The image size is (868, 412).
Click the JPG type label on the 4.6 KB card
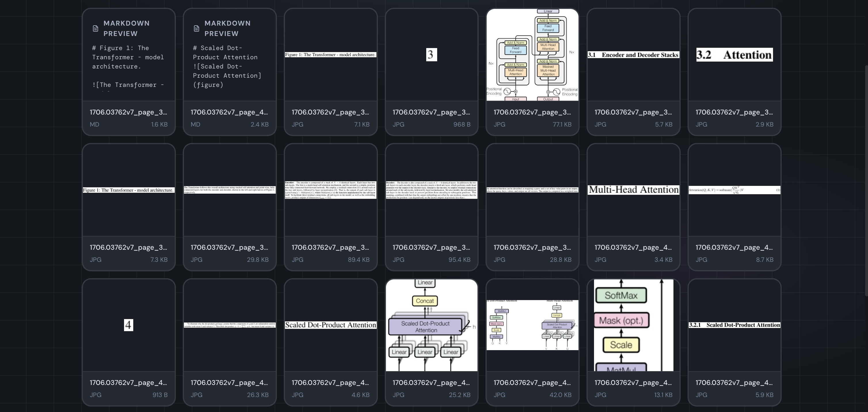[x=298, y=394]
